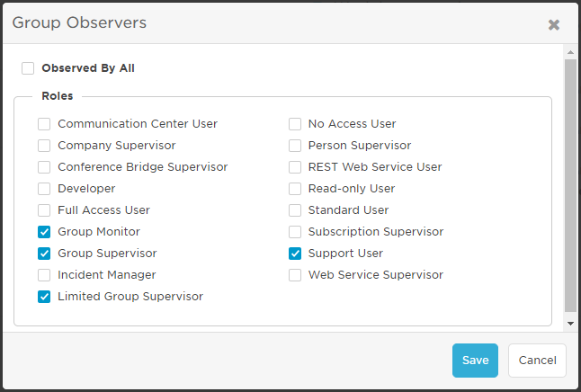The height and width of the screenshot is (392, 581).
Task: Check the Read-only User role
Action: (x=295, y=189)
